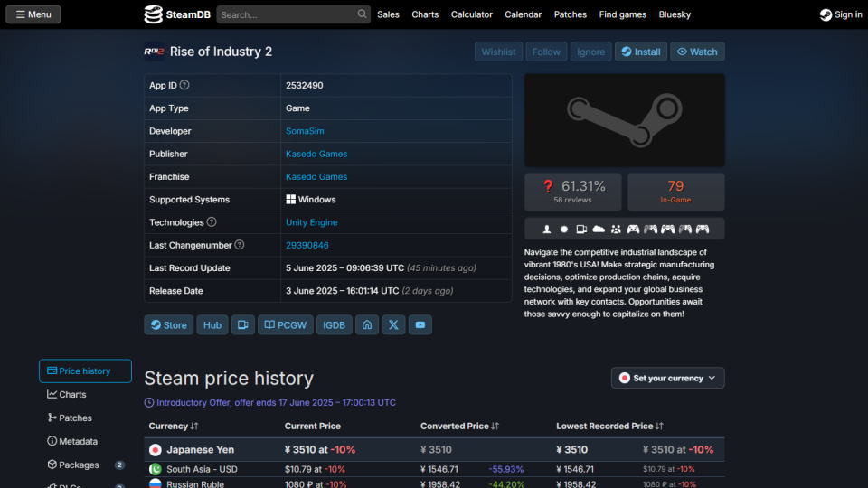868x488 pixels.
Task: Click the single-player person category icon
Action: [546, 229]
